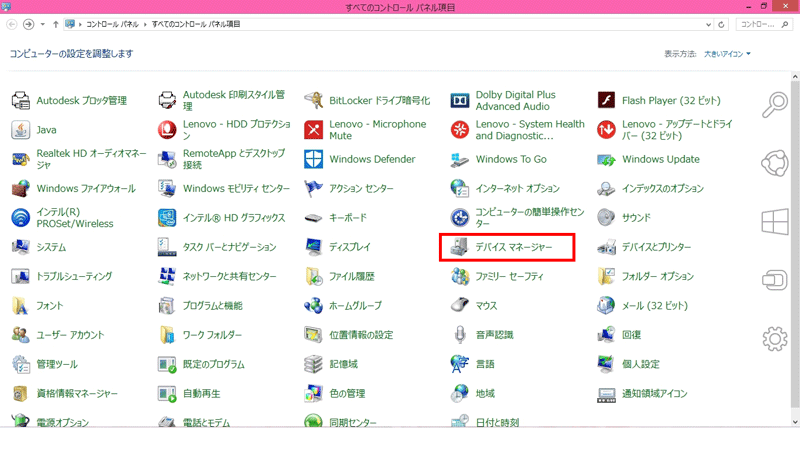The height and width of the screenshot is (450, 800).
Task: Open Flash Player (32 ビット) icon
Action: 606,101
